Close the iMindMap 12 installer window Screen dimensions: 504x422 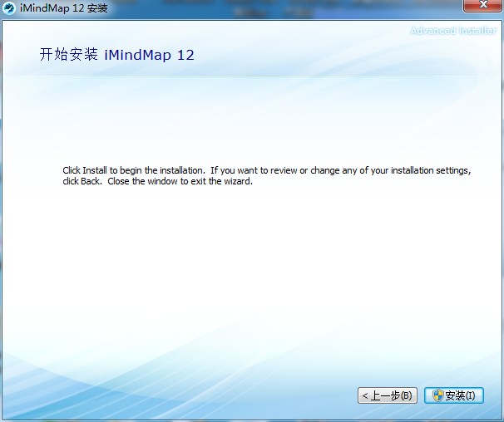point(482,5)
